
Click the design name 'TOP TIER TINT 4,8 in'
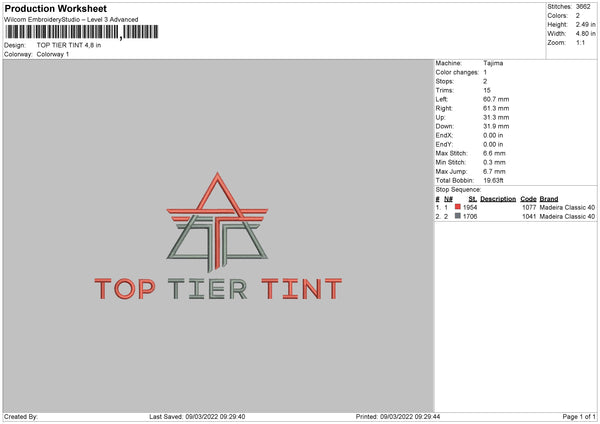(69, 45)
